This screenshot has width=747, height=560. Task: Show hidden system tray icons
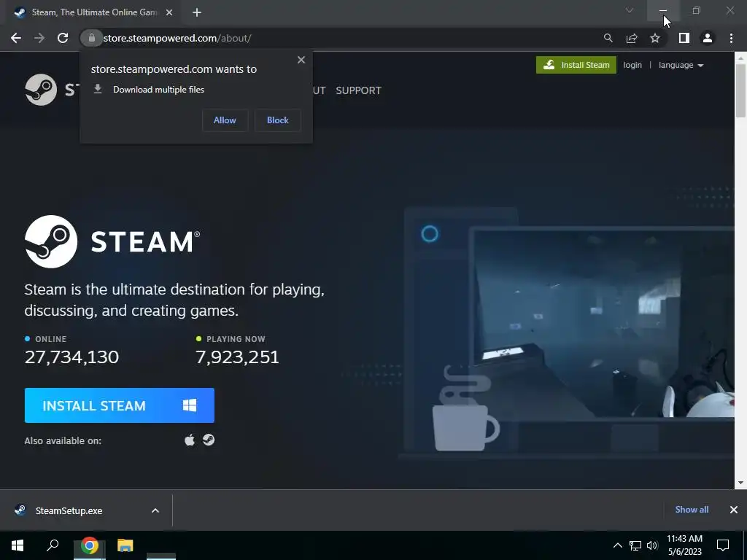(617, 545)
